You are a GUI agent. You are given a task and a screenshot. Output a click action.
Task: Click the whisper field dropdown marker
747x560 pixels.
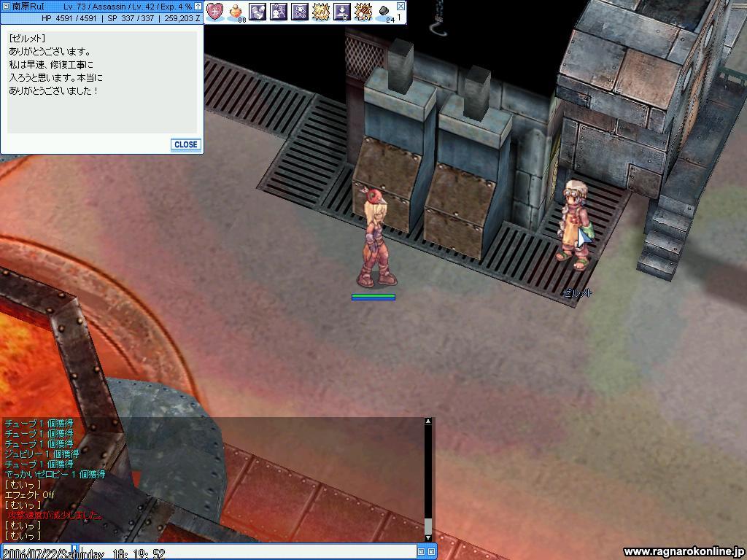[74, 548]
